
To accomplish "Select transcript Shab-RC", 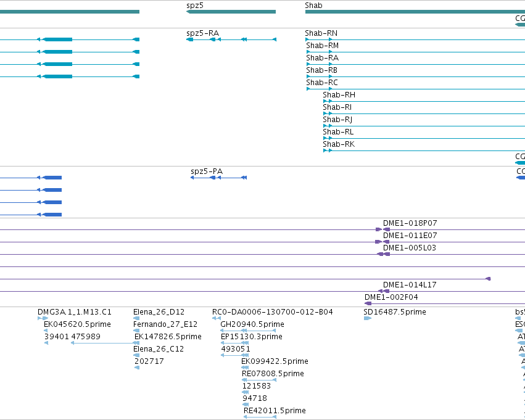I will 322,83.
